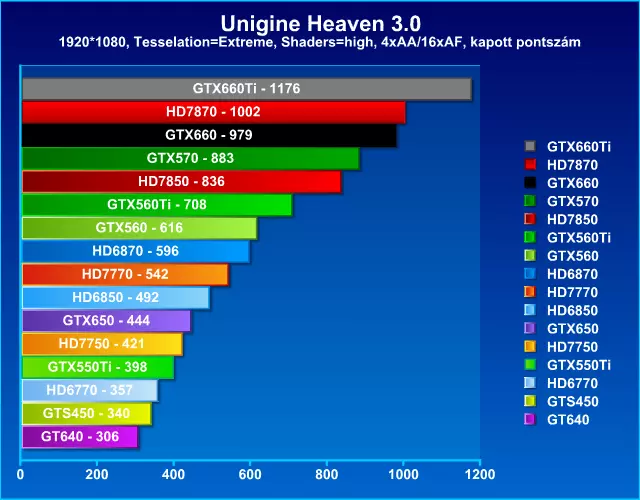
Task: Click the black GTX660 legend swatch
Action: tap(530, 182)
